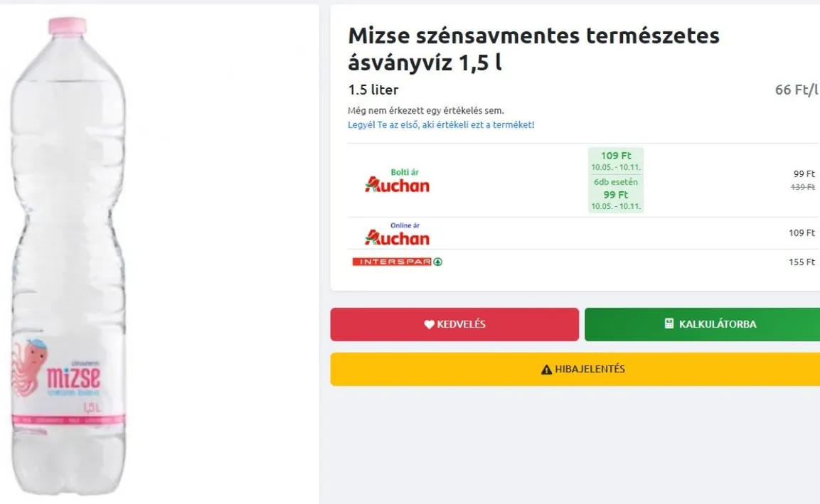Click the crossed-out 139 Ft price
The width and height of the screenshot is (820, 504).
point(803,187)
